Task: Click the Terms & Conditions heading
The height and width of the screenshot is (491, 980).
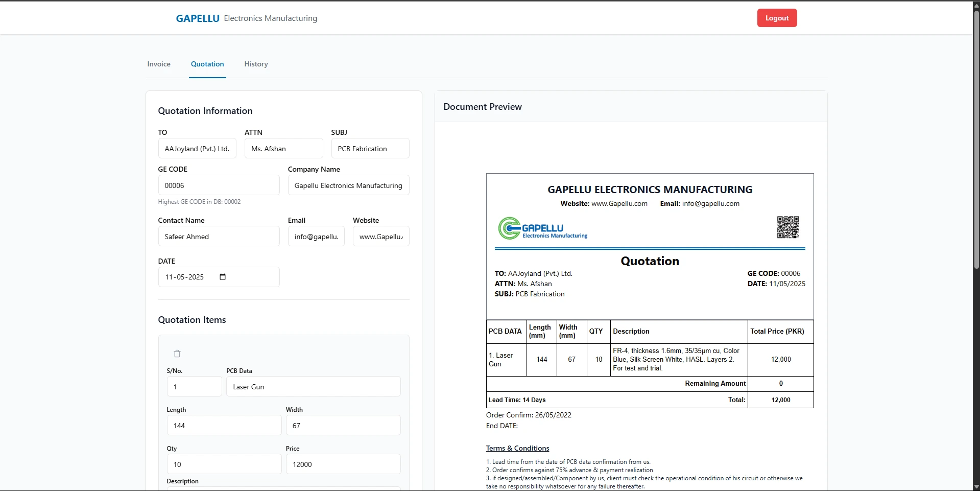Action: click(x=517, y=448)
